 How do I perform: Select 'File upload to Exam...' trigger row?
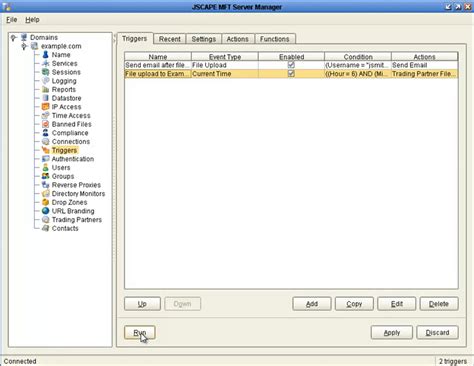(x=291, y=74)
